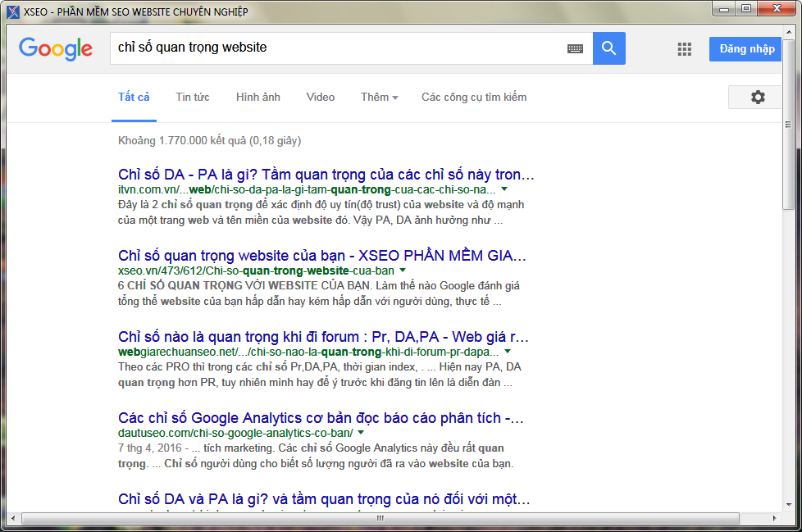Click the vertical scrollbar up arrow
The height and width of the screenshot is (532, 802).
tap(788, 32)
